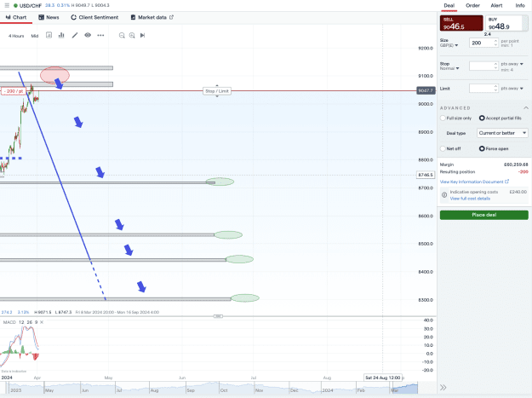This screenshot has height=398, width=532.
Task: Open the Mid price type dropdown
Action: [x=35, y=36]
